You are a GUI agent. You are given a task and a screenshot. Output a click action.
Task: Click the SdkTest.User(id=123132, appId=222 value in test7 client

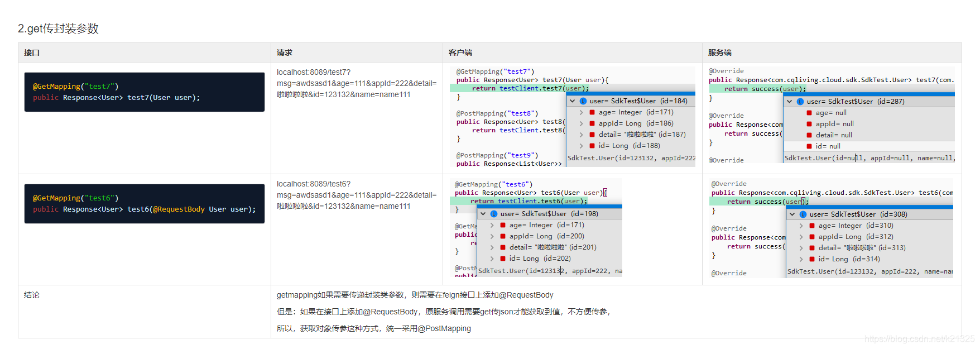632,158
